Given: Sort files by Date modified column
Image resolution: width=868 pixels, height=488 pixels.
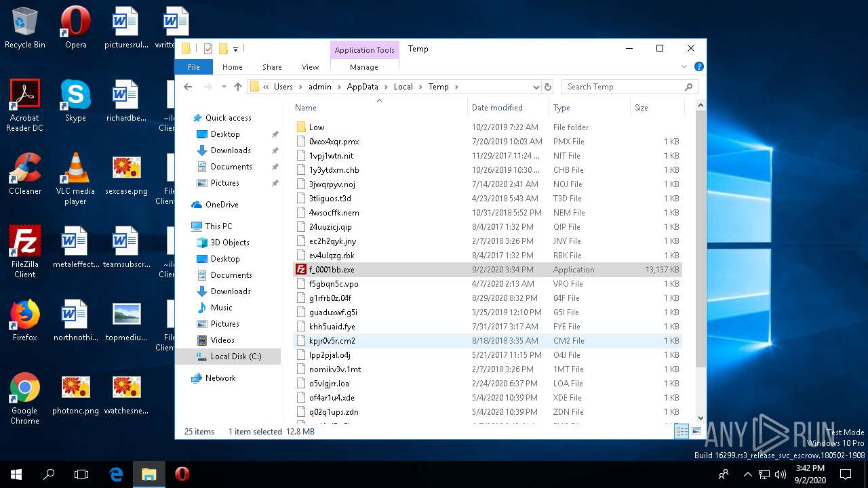Looking at the screenshot, I should (508, 108).
